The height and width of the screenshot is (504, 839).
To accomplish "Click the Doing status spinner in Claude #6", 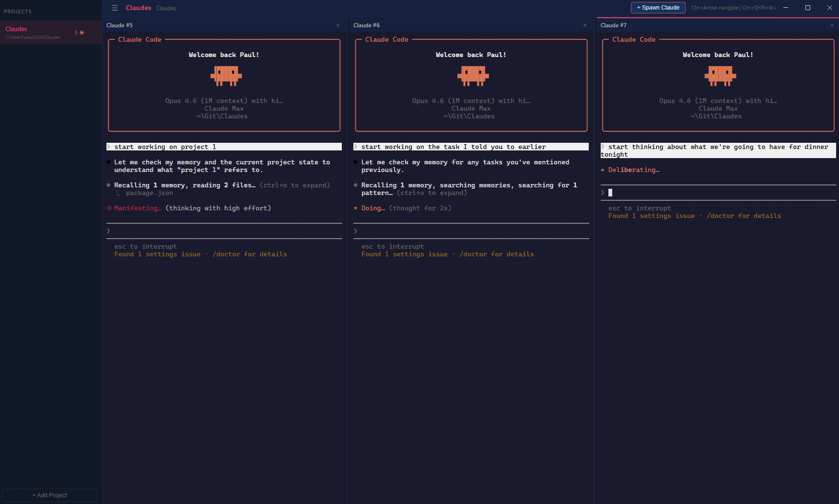I will tap(373, 208).
